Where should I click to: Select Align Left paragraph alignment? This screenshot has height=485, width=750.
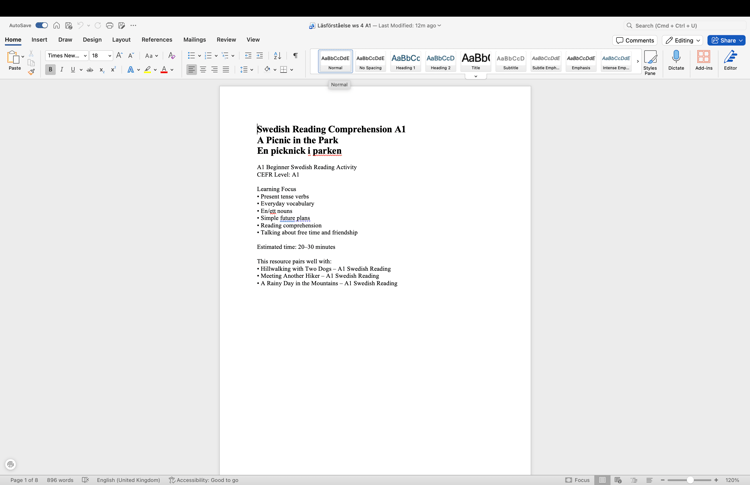191,70
